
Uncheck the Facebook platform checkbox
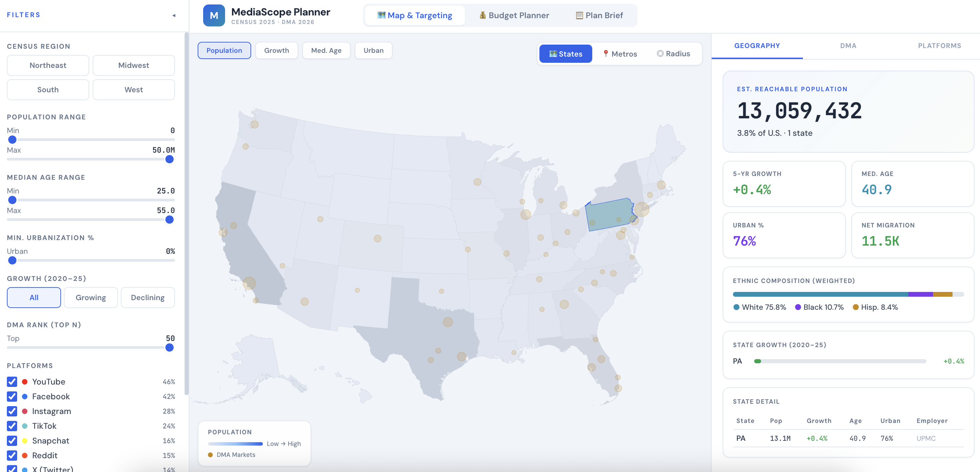coord(12,396)
